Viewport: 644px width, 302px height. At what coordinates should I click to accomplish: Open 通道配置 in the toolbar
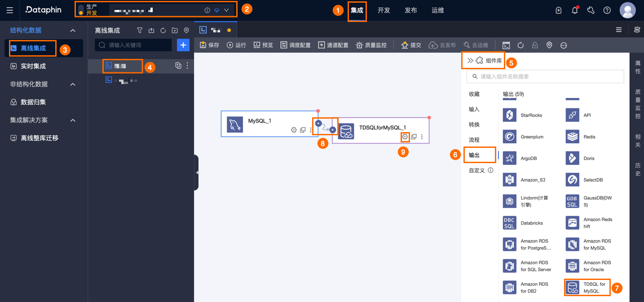(333, 45)
